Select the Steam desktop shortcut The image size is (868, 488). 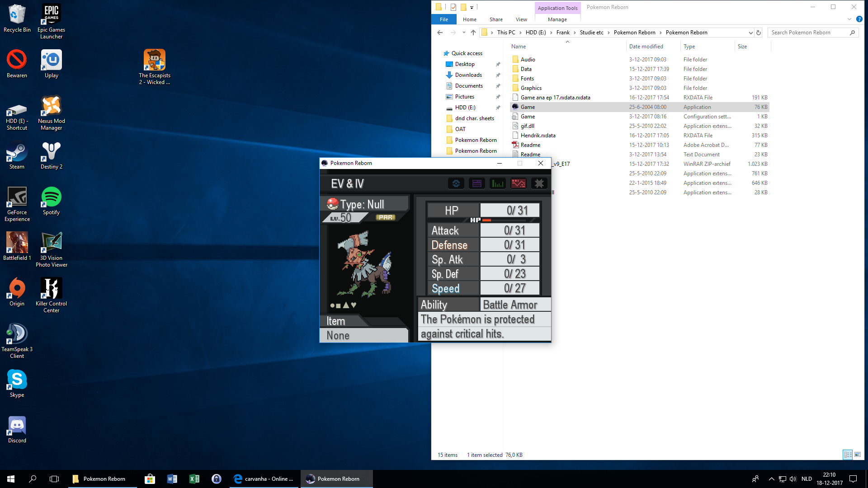pos(17,155)
